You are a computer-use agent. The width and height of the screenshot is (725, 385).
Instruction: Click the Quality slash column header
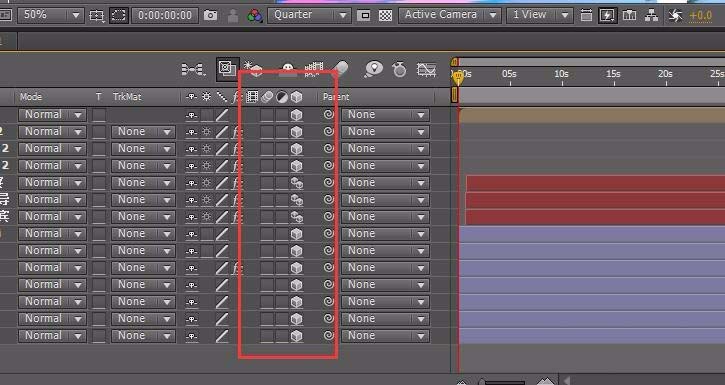click(x=222, y=97)
